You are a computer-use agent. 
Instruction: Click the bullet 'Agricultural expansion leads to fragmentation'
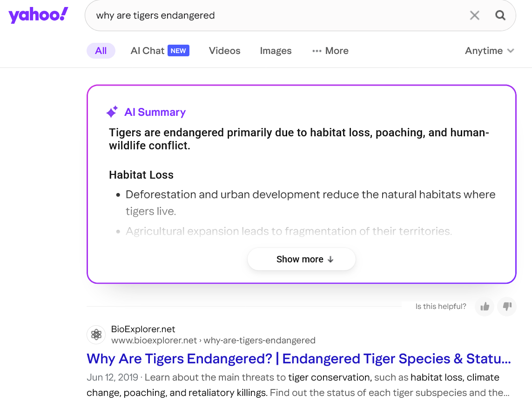click(289, 231)
